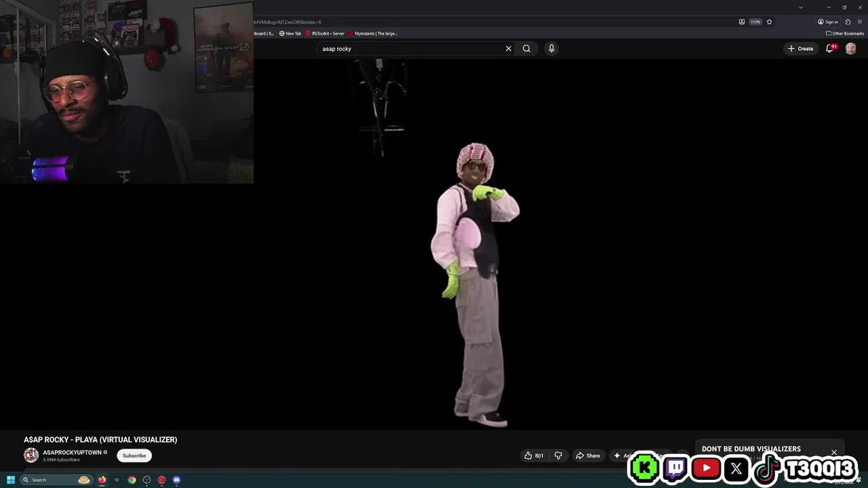Open the dark taskbar app right of Firefox

[117, 480]
